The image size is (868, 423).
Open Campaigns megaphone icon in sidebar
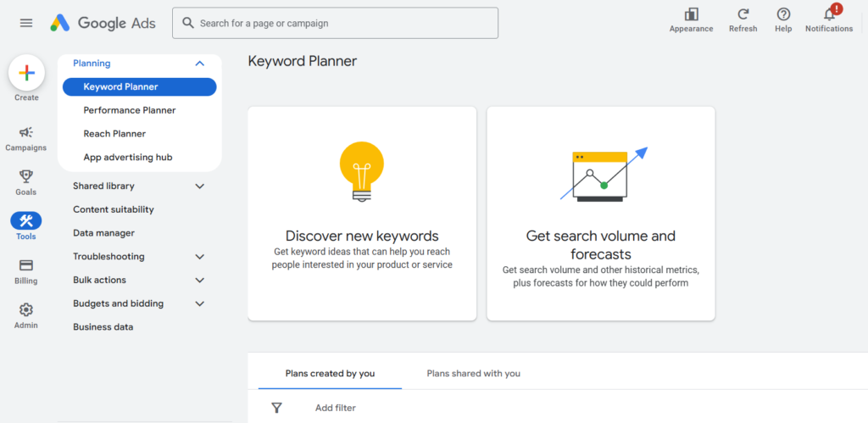pos(26,132)
